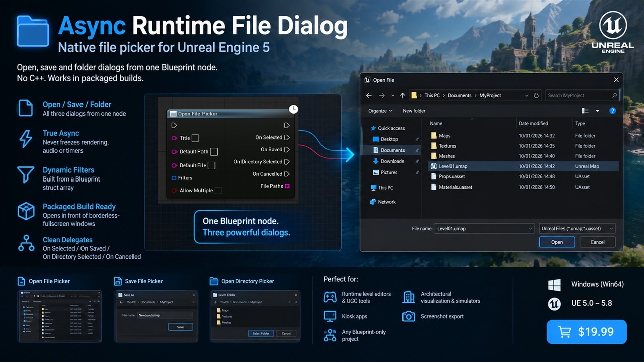Refresh the MyProject folder listing
The image size is (644, 362).
click(536, 95)
